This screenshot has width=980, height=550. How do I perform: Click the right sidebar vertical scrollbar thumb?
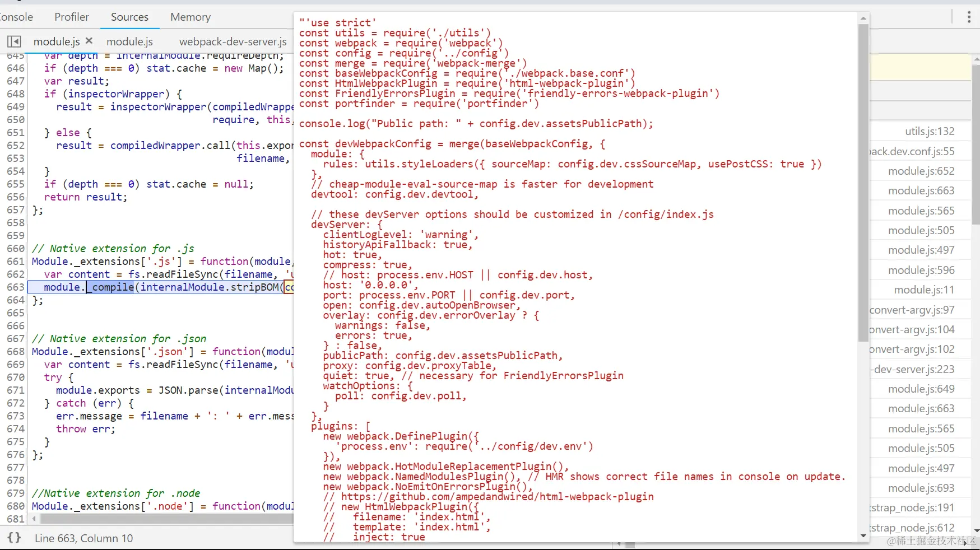pos(976,144)
